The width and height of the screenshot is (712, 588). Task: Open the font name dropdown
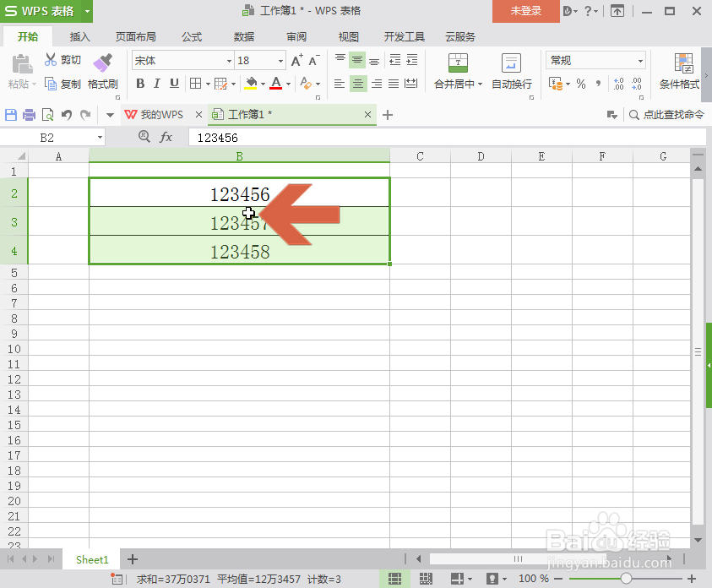pos(230,61)
